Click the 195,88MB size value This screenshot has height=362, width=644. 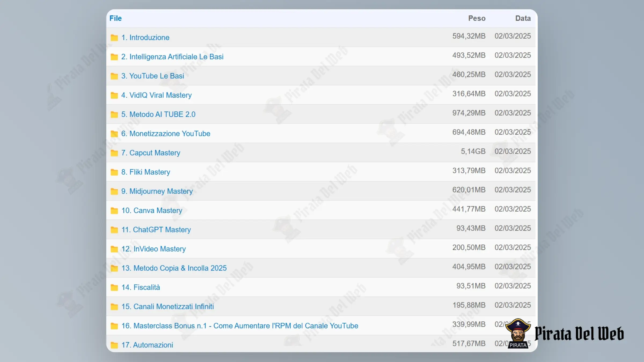pyautogui.click(x=469, y=305)
